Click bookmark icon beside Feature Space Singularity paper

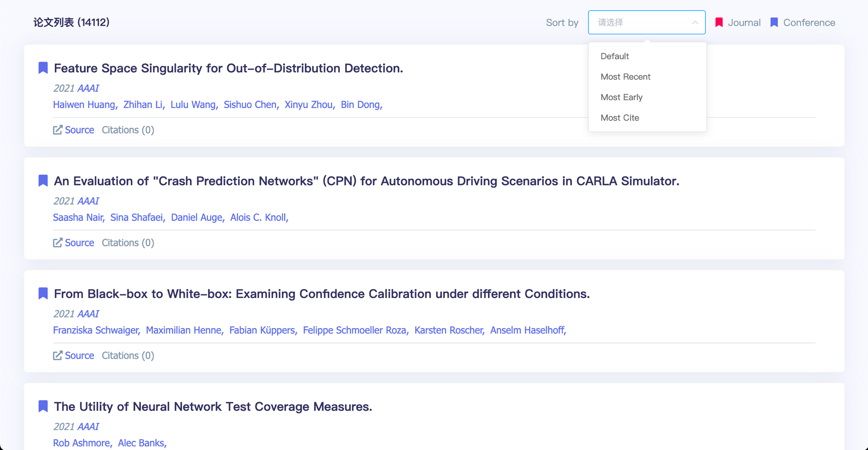43,68
